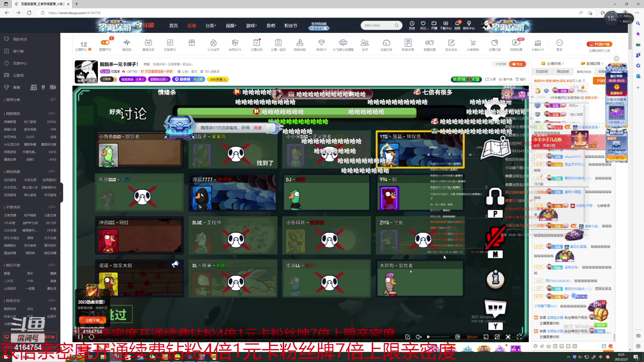Image resolution: width=644 pixels, height=362 pixels.
Task: Expand the 钻粉联赛 badge
Action: click(x=218, y=79)
